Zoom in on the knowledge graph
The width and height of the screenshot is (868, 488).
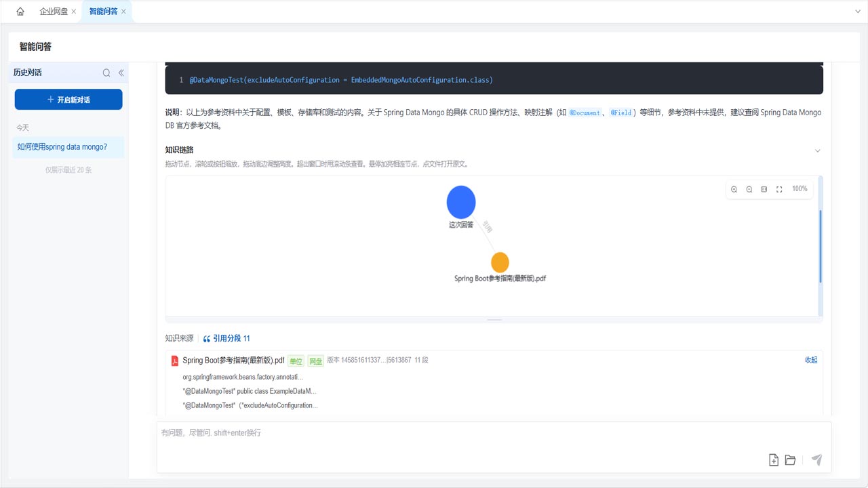click(734, 189)
